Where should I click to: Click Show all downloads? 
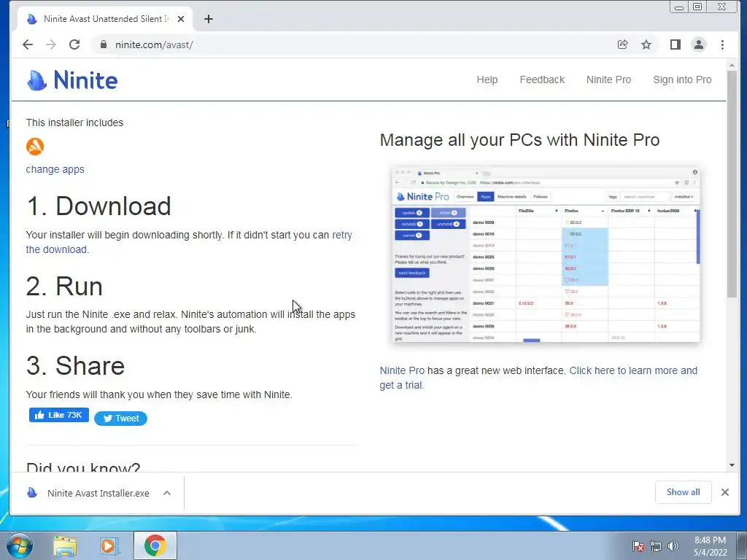[x=683, y=492]
